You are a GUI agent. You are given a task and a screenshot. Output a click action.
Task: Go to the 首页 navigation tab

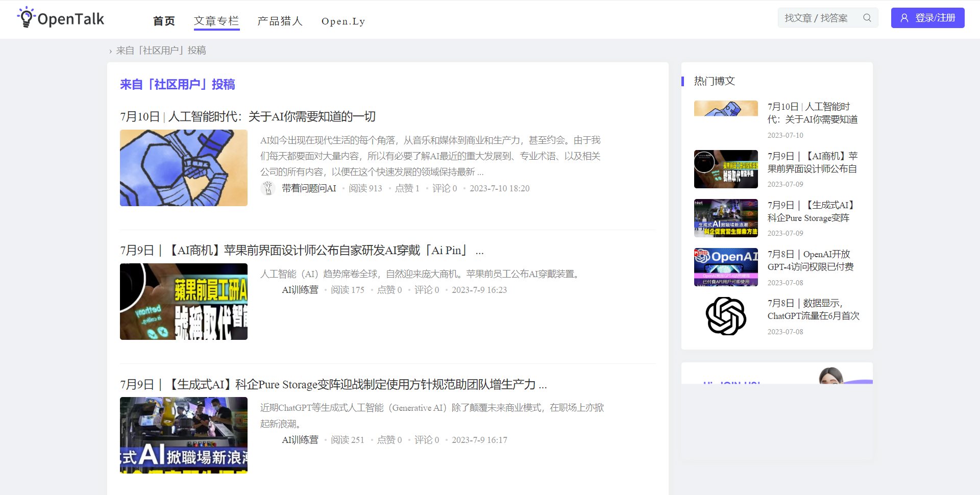click(164, 21)
